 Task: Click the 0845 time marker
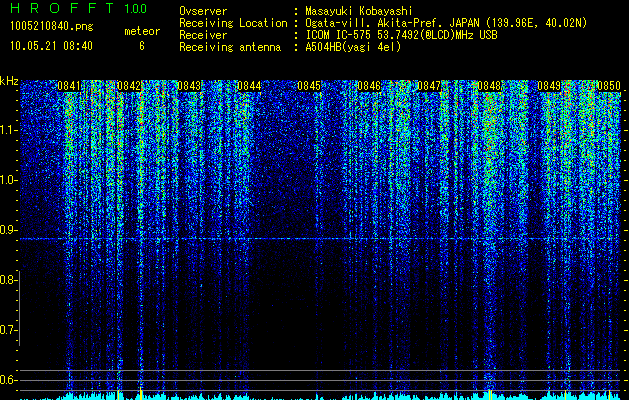pos(309,86)
